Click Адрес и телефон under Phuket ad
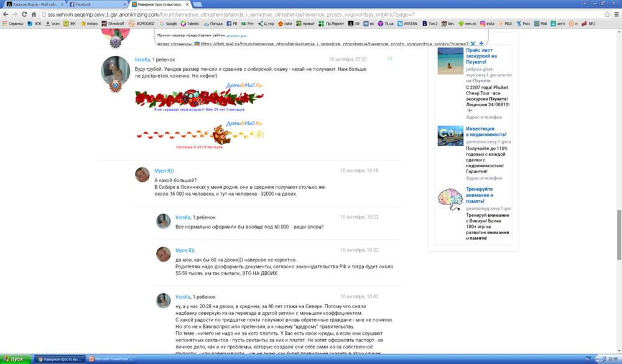Screen dimensions: 622x364 click(x=484, y=117)
